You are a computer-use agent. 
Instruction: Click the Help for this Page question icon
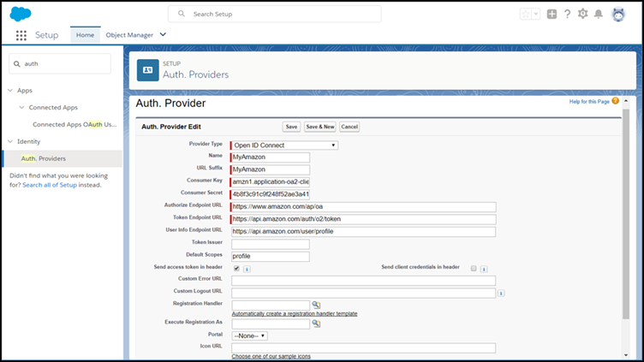pos(615,101)
